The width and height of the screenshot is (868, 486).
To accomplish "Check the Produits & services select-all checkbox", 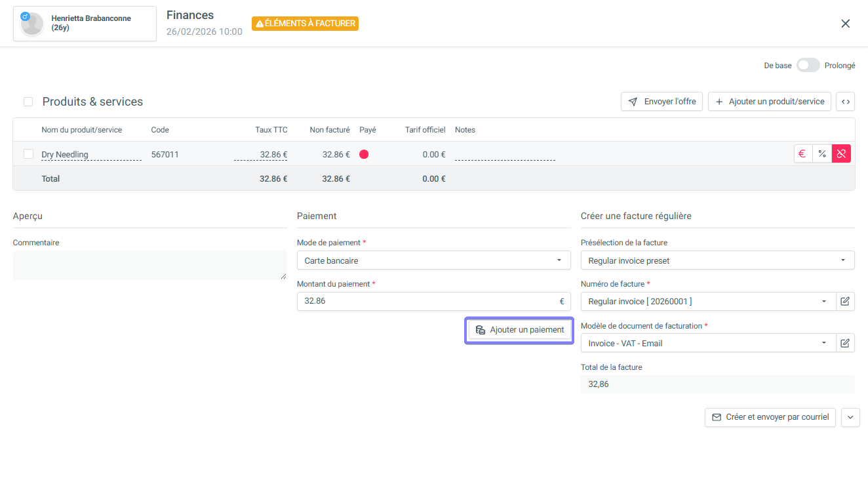I will [28, 102].
